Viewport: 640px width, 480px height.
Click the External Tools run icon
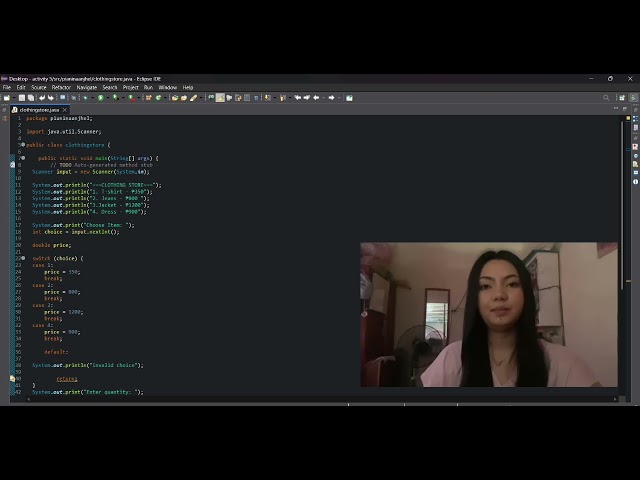131,98
